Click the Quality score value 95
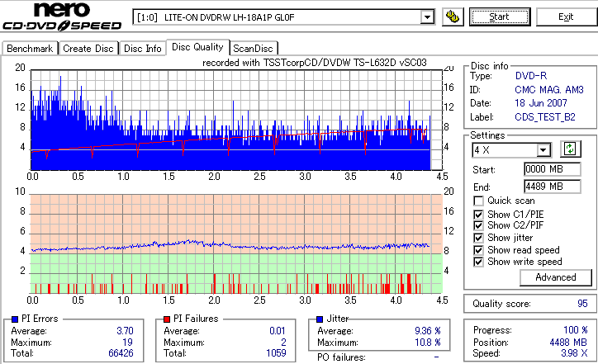The image size is (598, 364). pyautogui.click(x=582, y=304)
